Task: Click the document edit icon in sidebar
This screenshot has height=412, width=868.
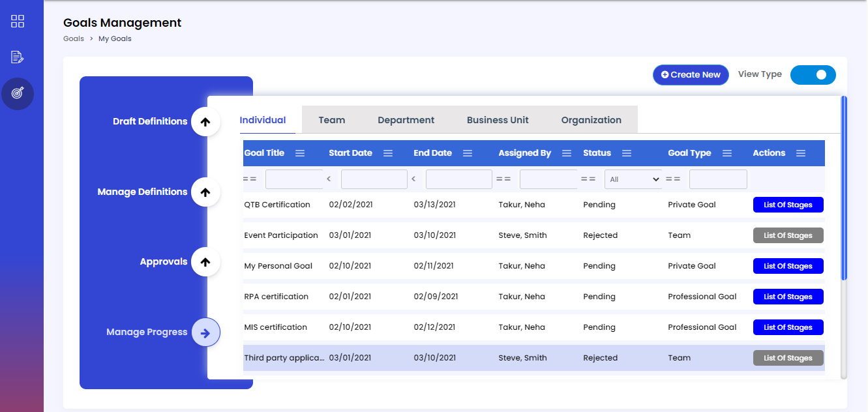Action: (18, 57)
